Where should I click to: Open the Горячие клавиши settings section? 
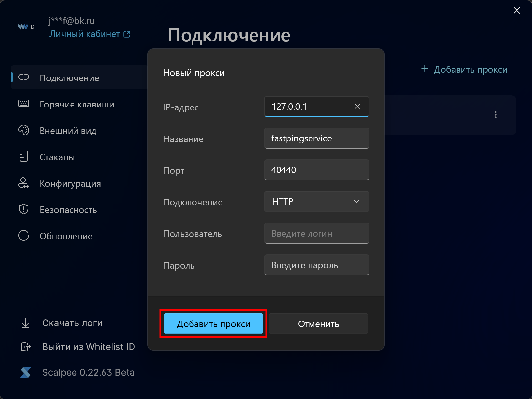click(x=77, y=105)
